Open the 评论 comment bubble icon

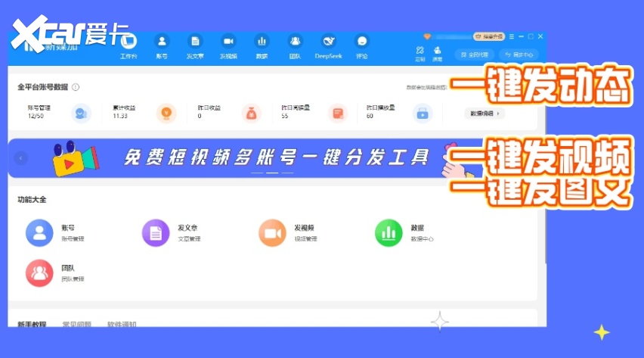pos(362,42)
